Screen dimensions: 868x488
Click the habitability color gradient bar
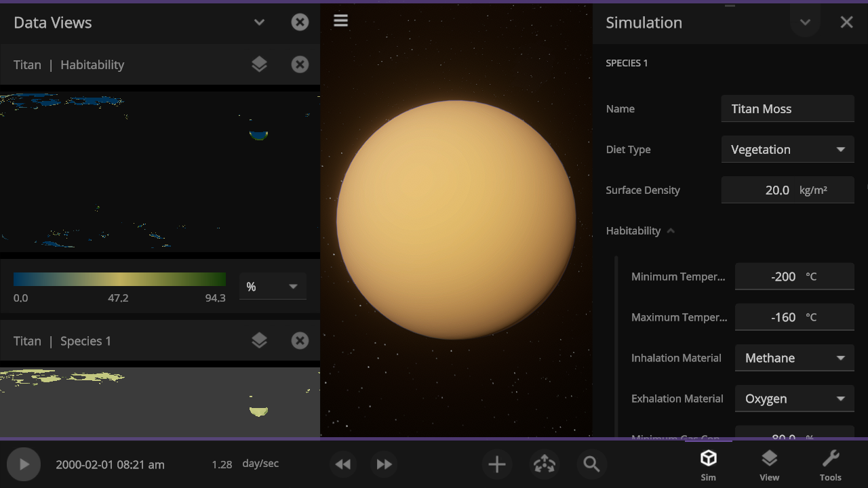(x=119, y=279)
